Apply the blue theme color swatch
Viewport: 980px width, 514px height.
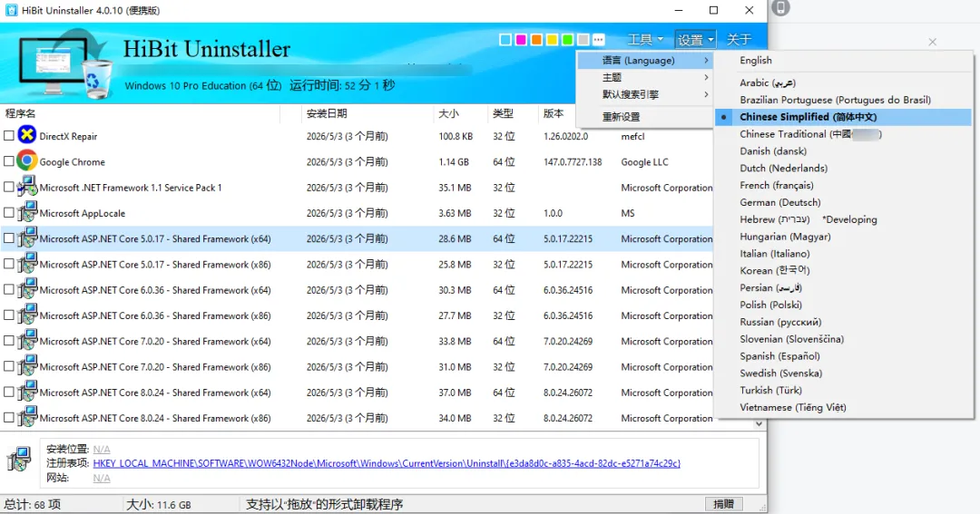pos(505,40)
